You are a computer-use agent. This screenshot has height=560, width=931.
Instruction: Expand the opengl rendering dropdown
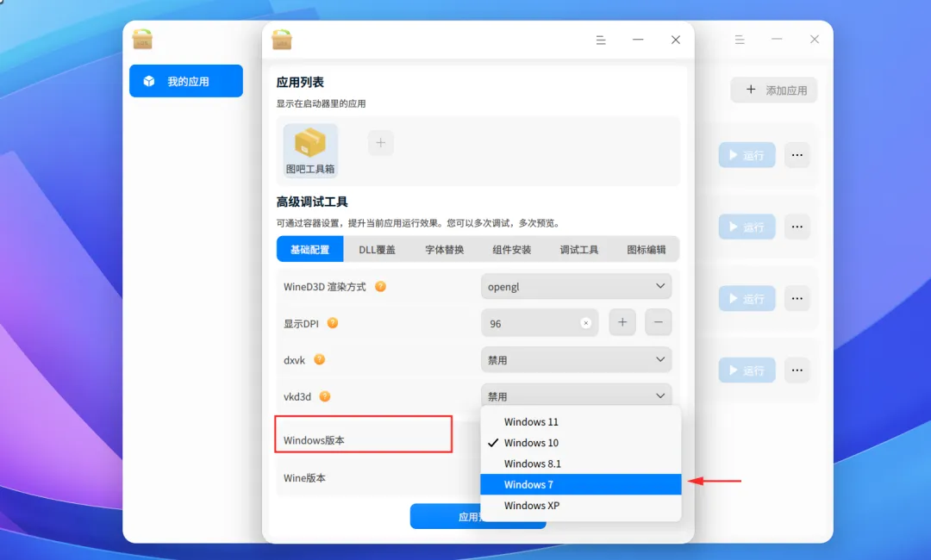point(576,286)
